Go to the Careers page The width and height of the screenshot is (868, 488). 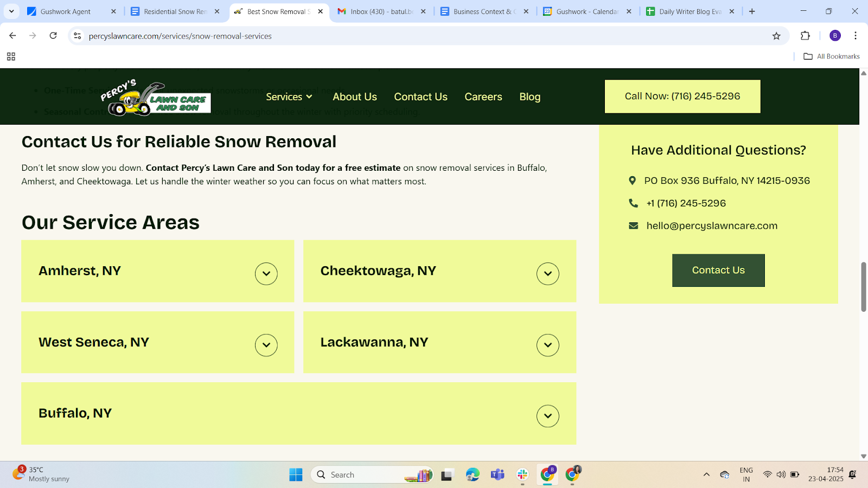483,97
